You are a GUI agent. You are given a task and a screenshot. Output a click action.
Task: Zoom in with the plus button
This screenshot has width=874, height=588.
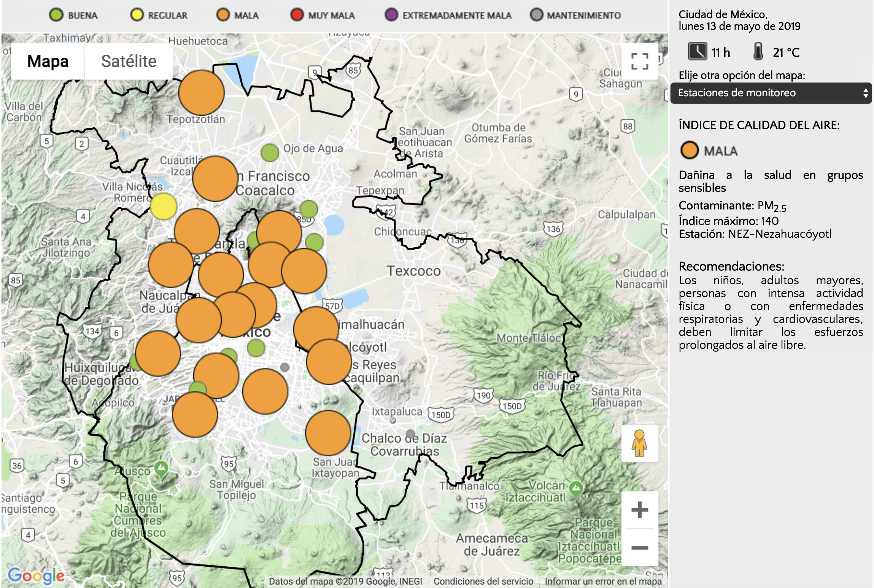(639, 510)
